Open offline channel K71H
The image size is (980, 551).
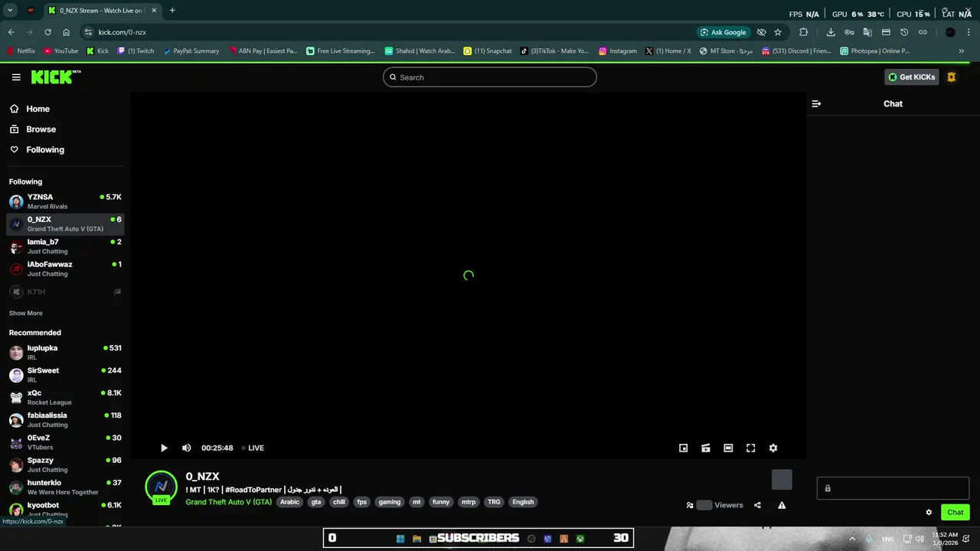click(65, 292)
